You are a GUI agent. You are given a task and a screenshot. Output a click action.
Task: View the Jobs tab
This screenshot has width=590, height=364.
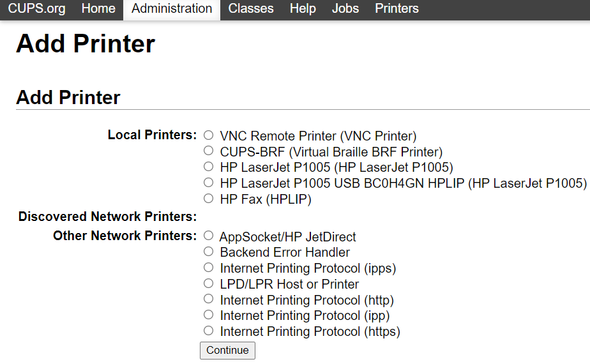pos(345,9)
